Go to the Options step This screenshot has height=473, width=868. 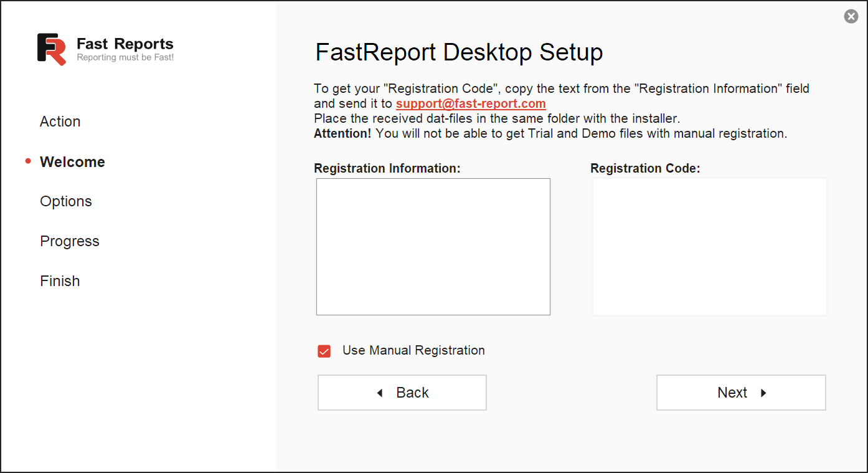pyautogui.click(x=66, y=201)
